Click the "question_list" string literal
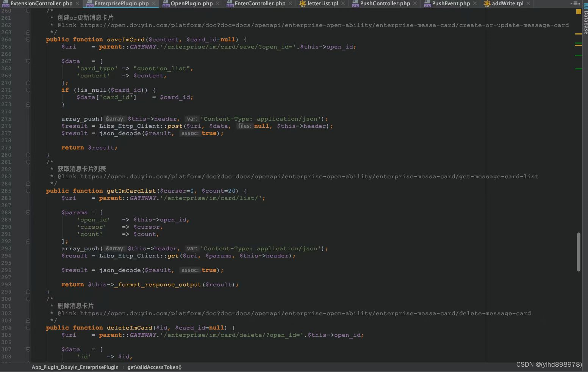 161,68
